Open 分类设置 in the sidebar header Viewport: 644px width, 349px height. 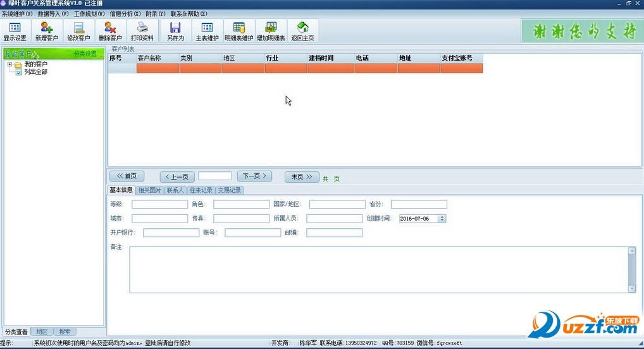pyautogui.click(x=85, y=54)
